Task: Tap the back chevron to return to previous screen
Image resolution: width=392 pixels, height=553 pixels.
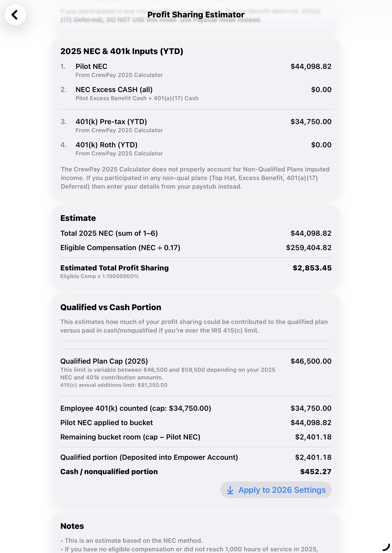Action: pos(16,15)
